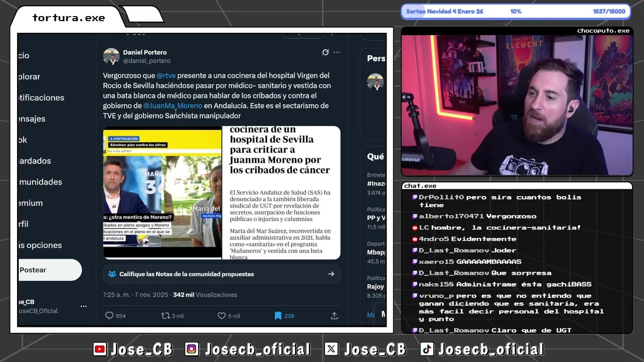The width and height of the screenshot is (644, 362).
Task: Open the newspaper article image in tweet
Action: pyautogui.click(x=282, y=193)
